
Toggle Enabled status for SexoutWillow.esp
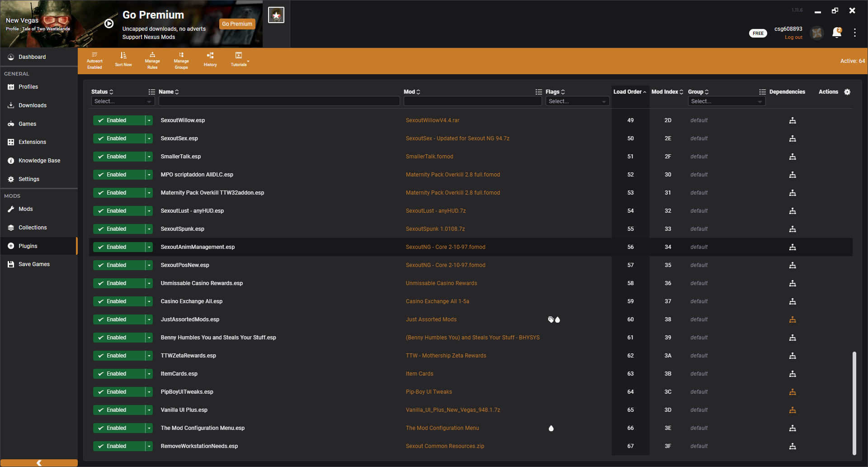(x=119, y=120)
